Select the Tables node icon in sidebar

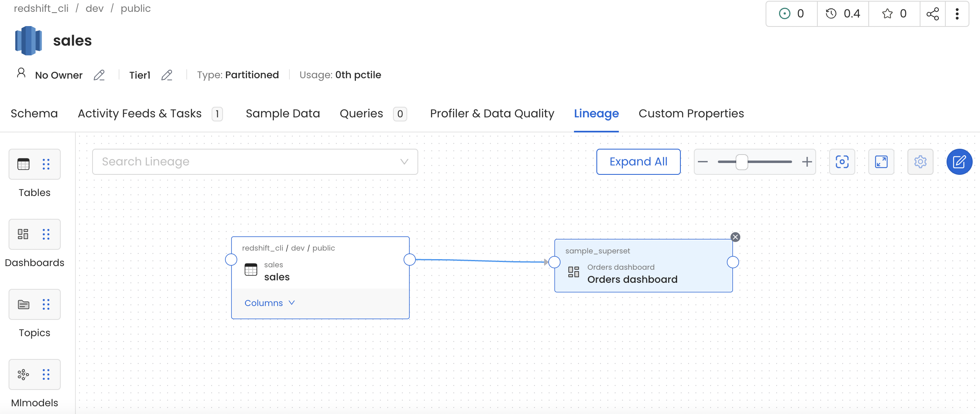(x=24, y=164)
